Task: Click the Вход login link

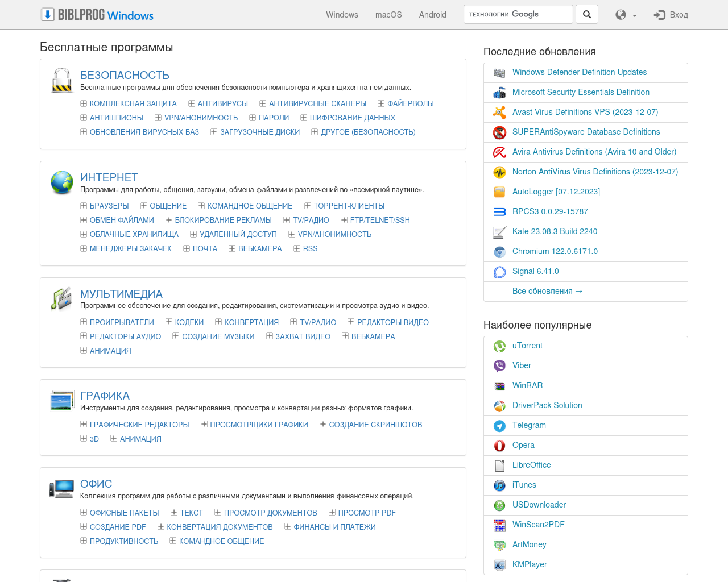Action: pos(671,15)
